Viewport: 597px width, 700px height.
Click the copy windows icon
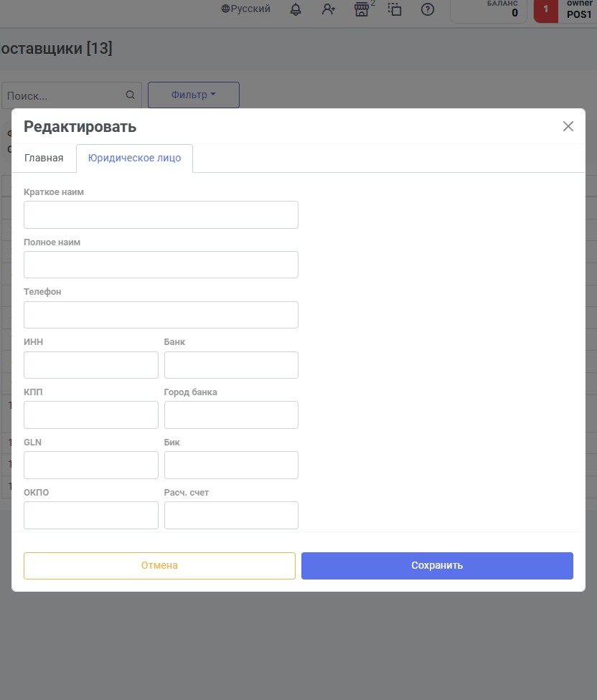point(395,9)
